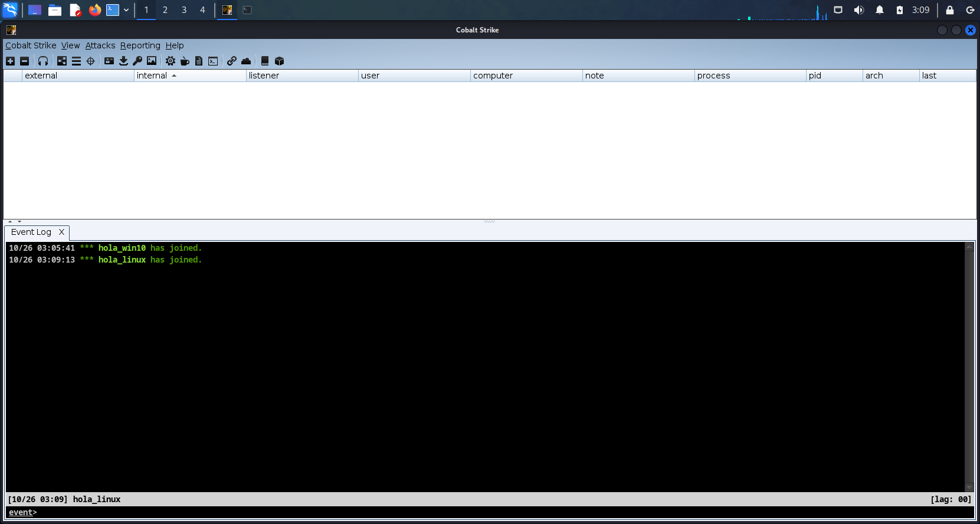The height and width of the screenshot is (524, 980).
Task: Switch to workspace 3
Action: (184, 10)
